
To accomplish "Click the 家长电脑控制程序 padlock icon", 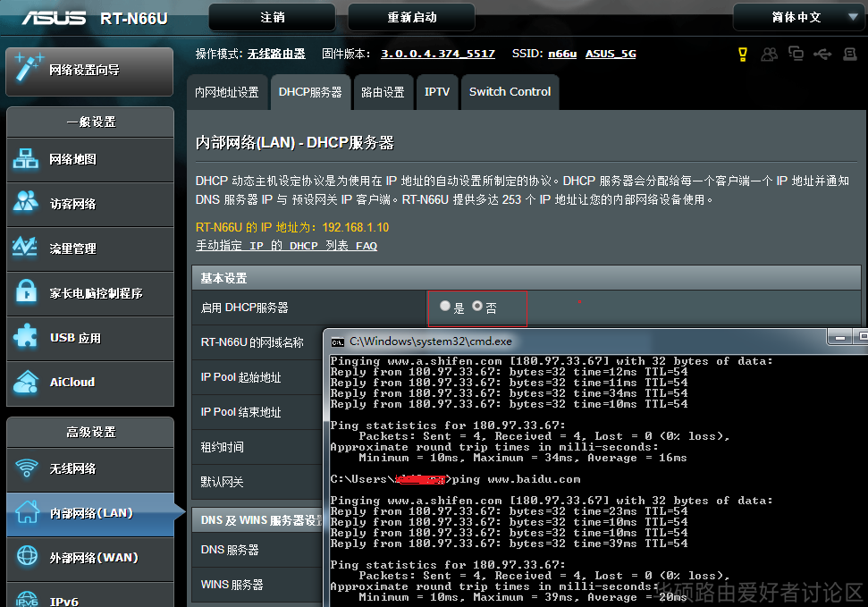I will click(x=26, y=291).
